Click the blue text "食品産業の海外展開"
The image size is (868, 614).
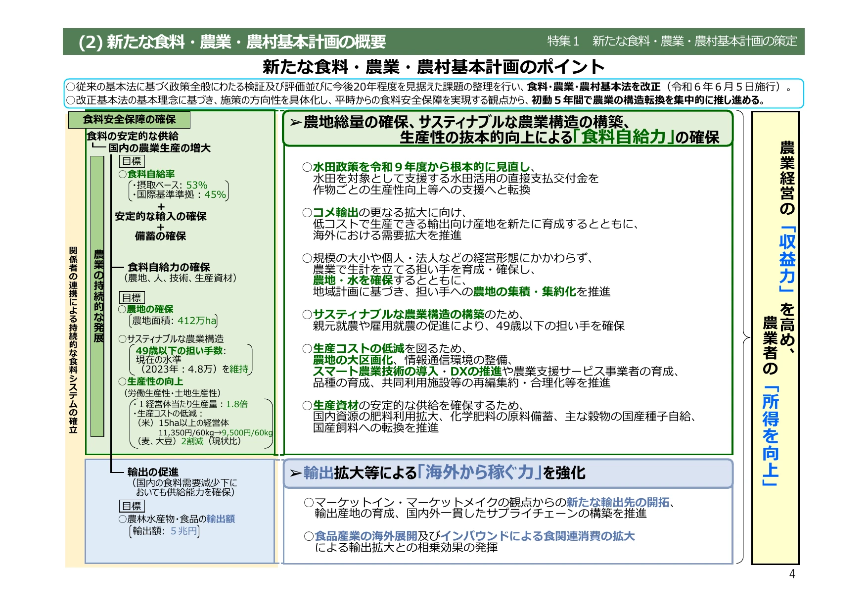(366, 536)
